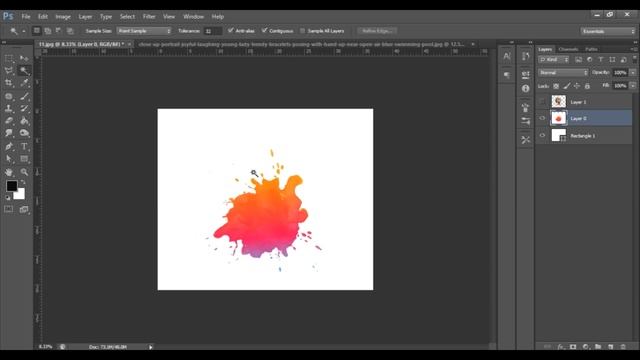Select the Path Selection tool
Screen dimensions: 640x360
[9, 158]
